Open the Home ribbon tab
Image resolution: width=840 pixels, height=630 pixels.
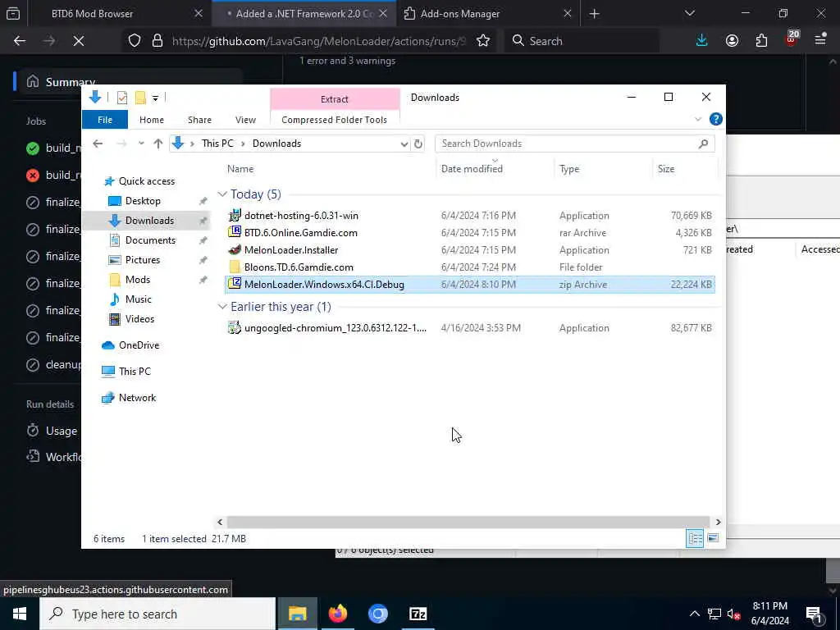coord(152,120)
